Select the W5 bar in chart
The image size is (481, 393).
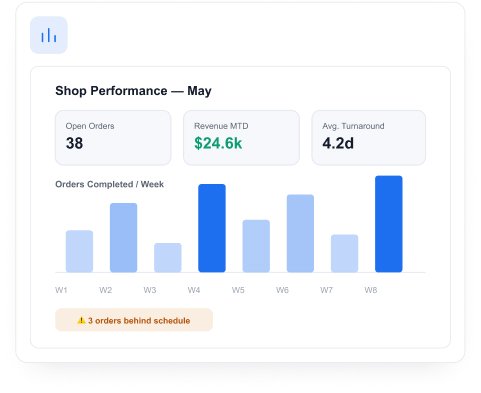pyautogui.click(x=256, y=246)
